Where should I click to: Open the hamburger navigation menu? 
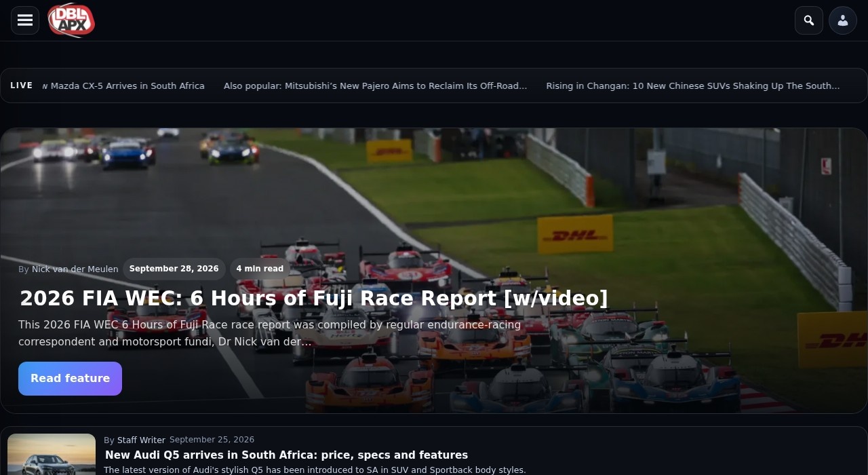[25, 20]
